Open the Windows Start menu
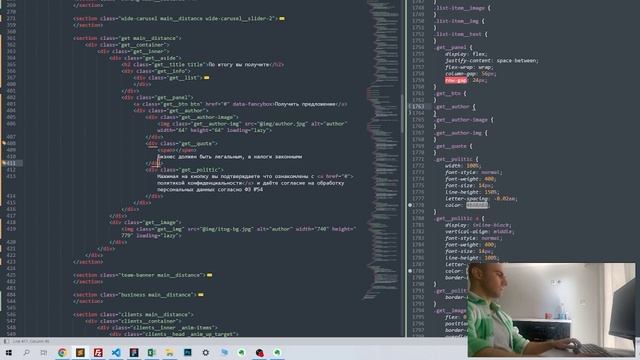The image size is (640, 360). (9, 353)
